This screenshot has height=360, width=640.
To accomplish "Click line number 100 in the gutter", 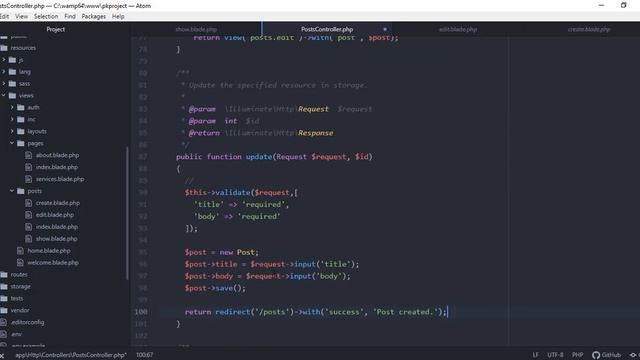I will (x=141, y=312).
